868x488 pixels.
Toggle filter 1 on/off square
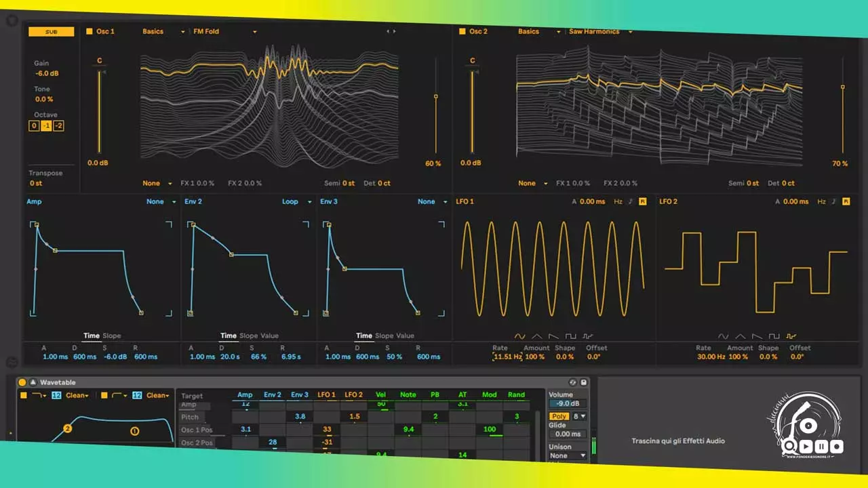click(x=24, y=395)
